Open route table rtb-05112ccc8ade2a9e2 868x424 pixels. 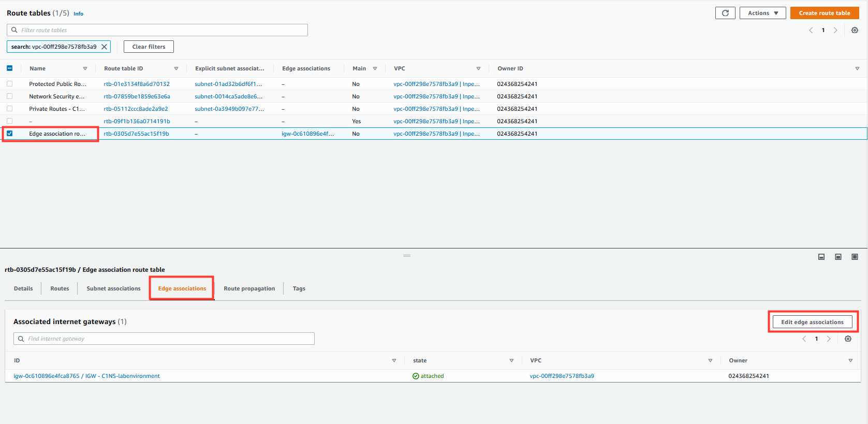pyautogui.click(x=136, y=109)
